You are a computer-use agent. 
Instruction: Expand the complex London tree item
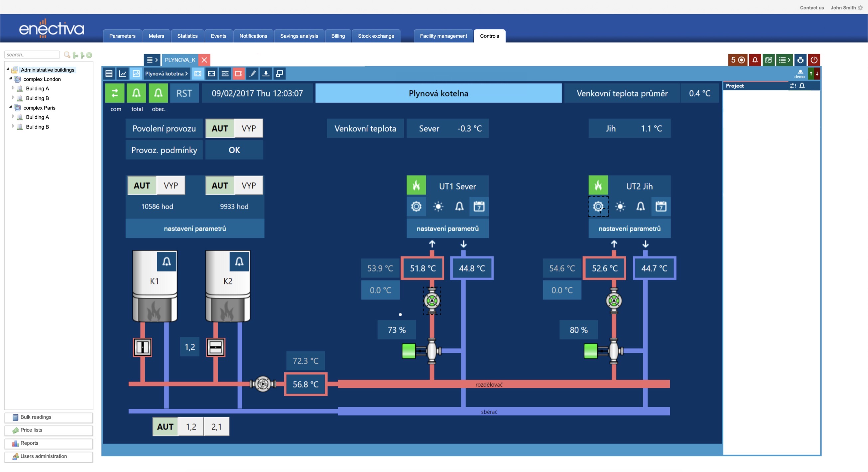tap(10, 78)
